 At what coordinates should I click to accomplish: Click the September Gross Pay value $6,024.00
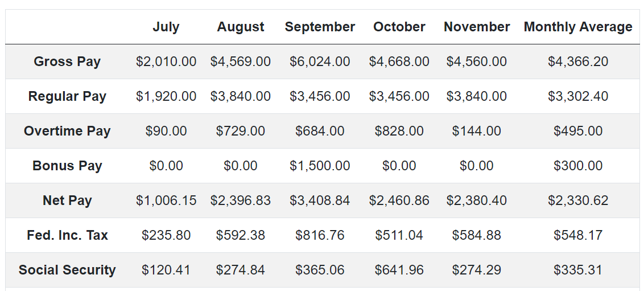point(320,62)
